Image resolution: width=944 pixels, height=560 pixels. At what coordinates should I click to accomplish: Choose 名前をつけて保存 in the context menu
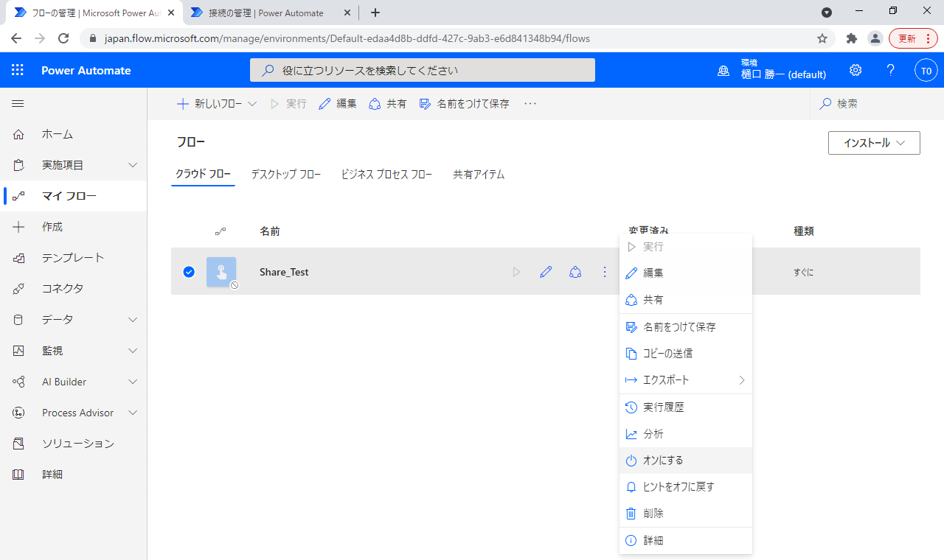coord(686,327)
